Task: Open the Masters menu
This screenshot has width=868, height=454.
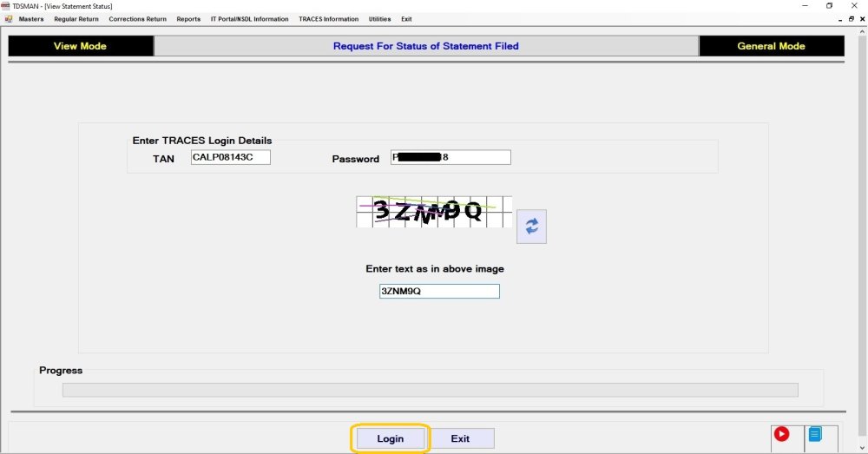Action: click(x=31, y=19)
